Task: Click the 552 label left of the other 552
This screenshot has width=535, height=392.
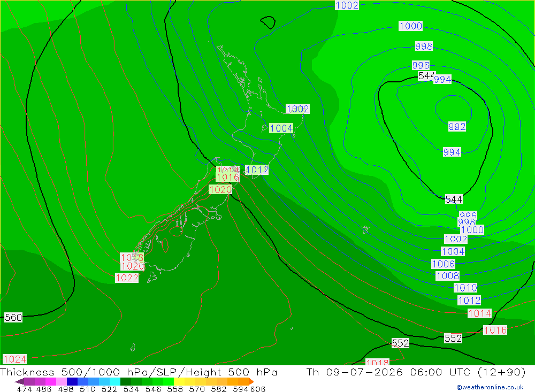Action: click(400, 343)
